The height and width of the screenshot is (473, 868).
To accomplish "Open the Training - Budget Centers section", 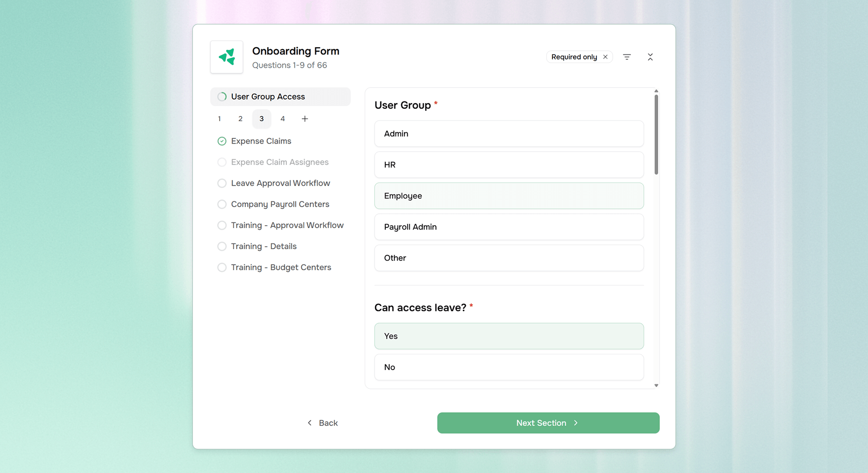I will pos(281,267).
